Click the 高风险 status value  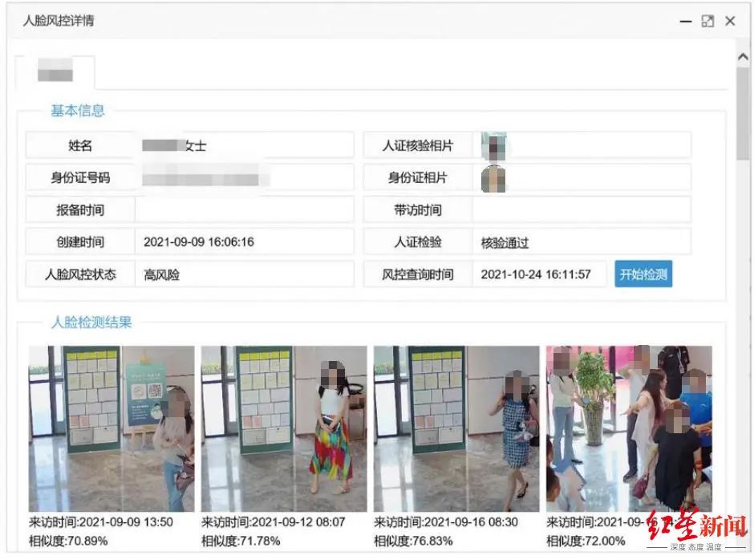coord(161,274)
